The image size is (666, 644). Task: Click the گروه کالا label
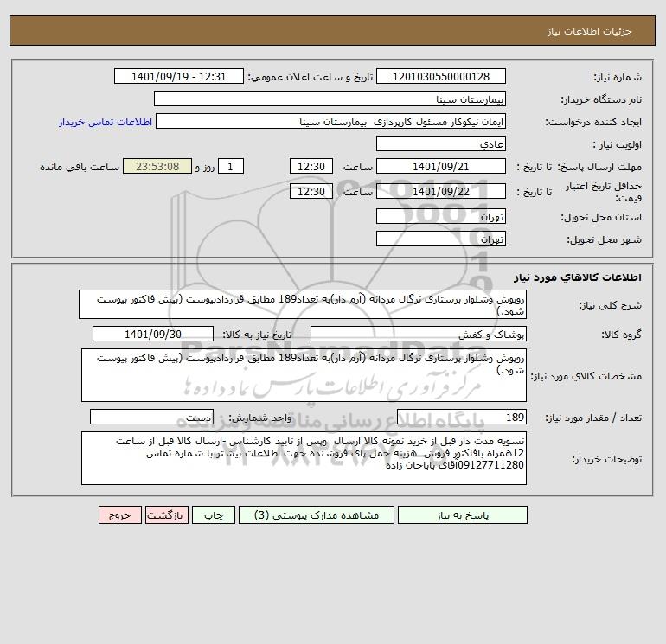621,335
